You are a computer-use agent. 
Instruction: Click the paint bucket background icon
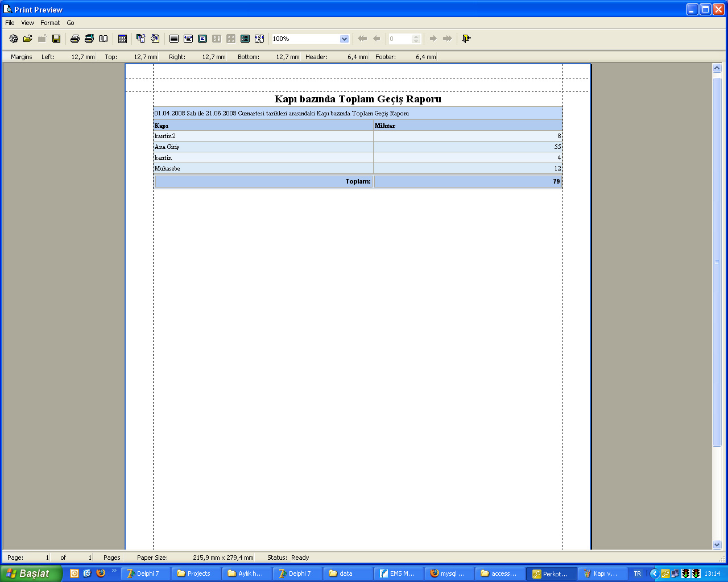coord(155,39)
